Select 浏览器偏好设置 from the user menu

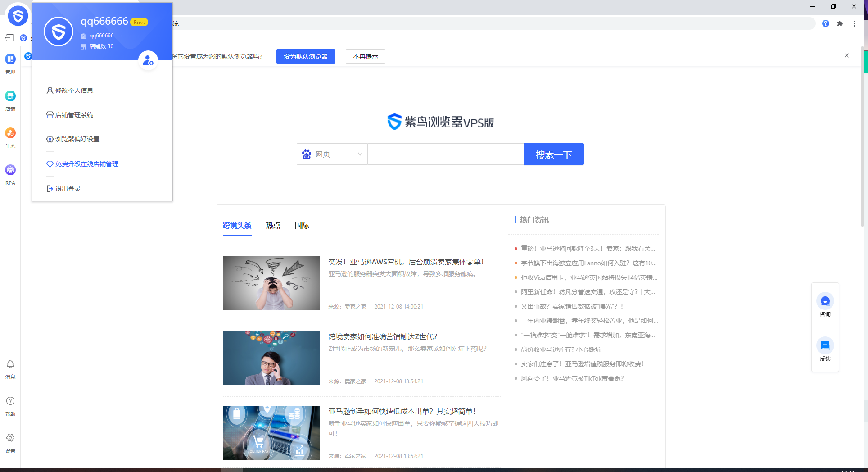tap(77, 139)
